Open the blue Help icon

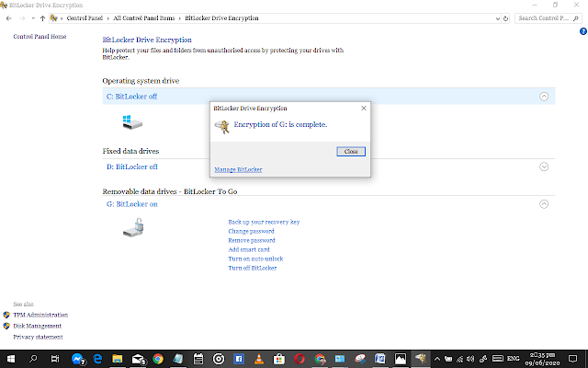coord(583,31)
